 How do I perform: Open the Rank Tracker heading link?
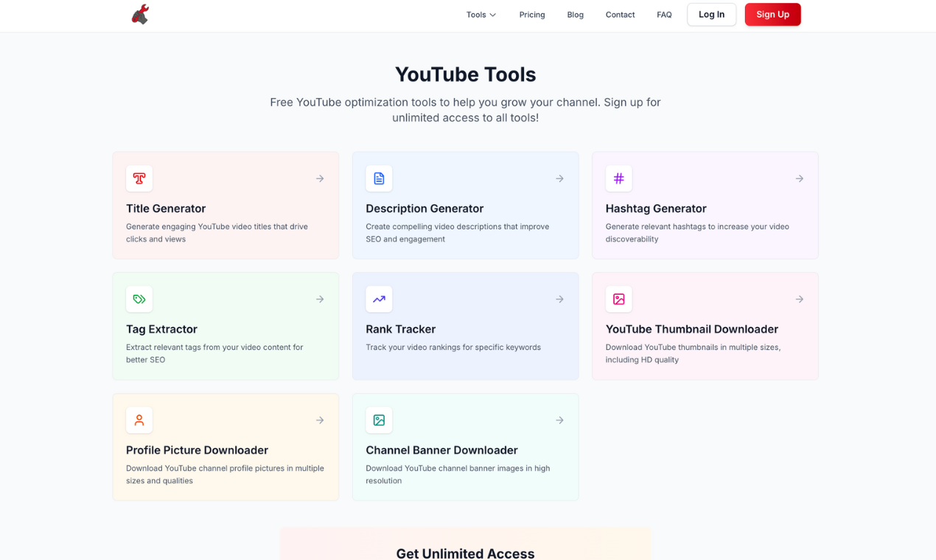pos(400,329)
